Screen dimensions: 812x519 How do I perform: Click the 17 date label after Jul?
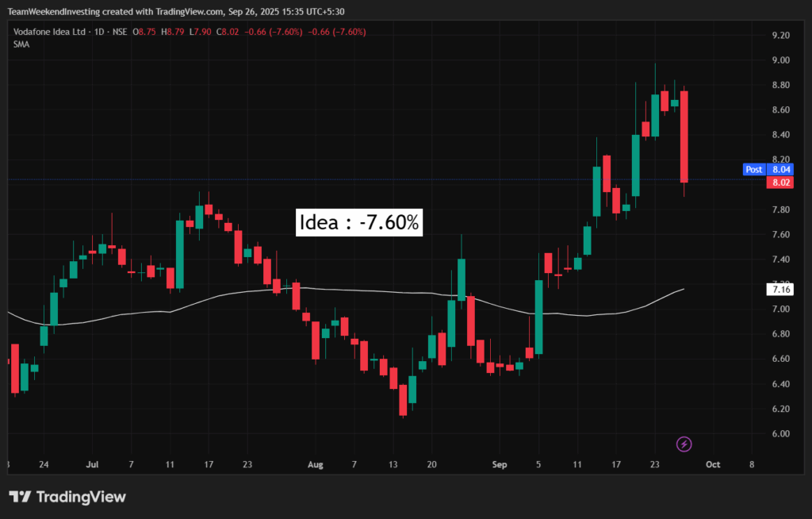(x=209, y=464)
